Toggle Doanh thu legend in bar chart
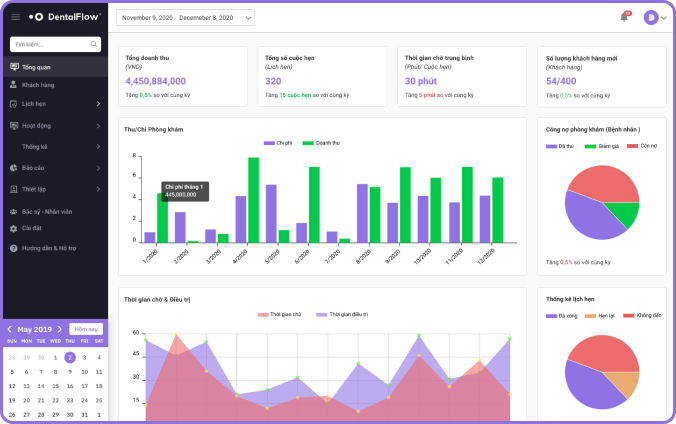 321,143
